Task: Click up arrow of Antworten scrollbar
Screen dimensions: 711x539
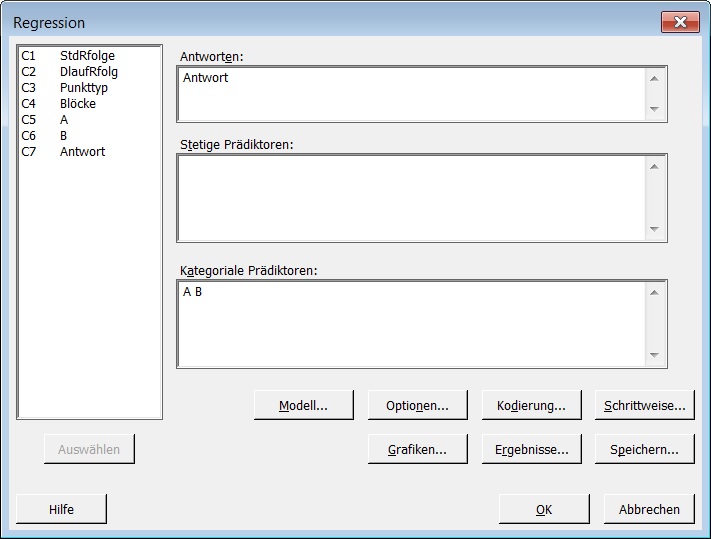Action: pyautogui.click(x=654, y=79)
